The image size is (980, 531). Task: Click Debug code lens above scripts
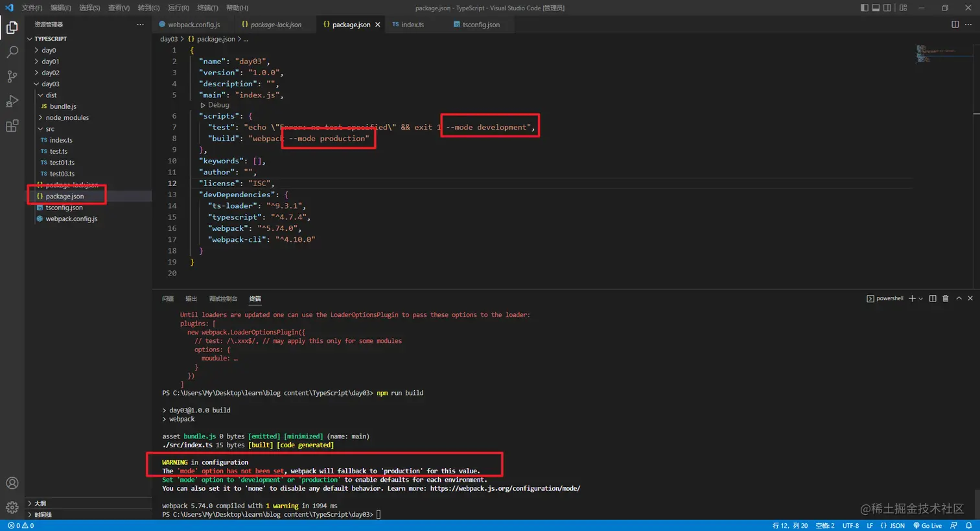(218, 105)
